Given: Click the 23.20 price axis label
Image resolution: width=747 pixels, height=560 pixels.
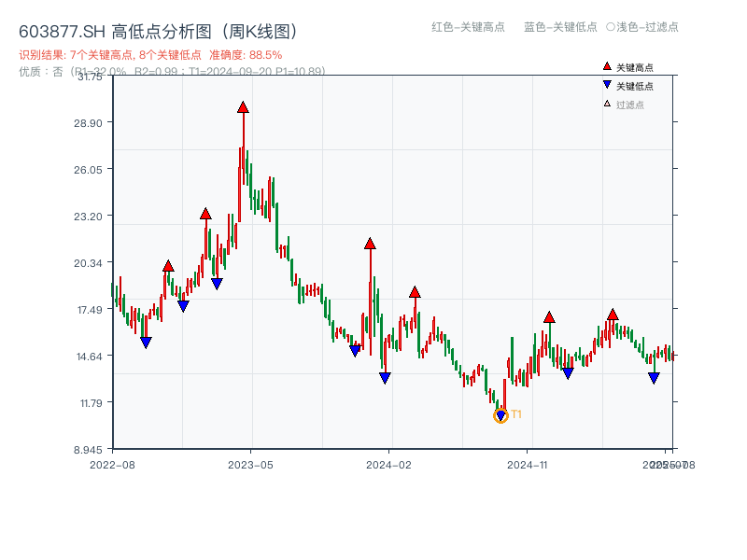Looking at the screenshot, I should pos(88,217).
